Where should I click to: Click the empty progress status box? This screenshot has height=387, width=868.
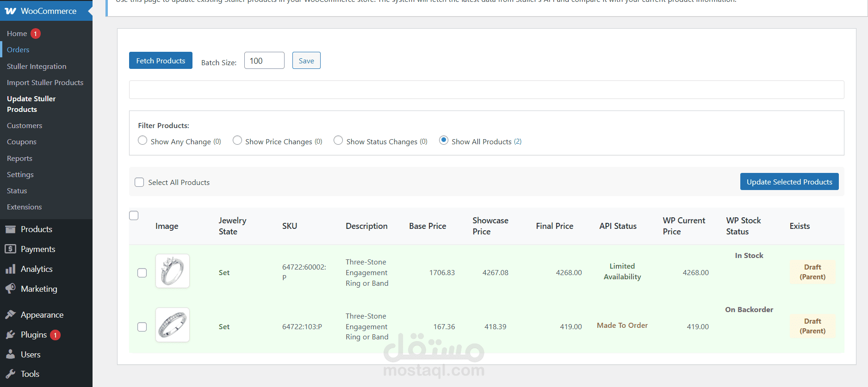[486, 90]
